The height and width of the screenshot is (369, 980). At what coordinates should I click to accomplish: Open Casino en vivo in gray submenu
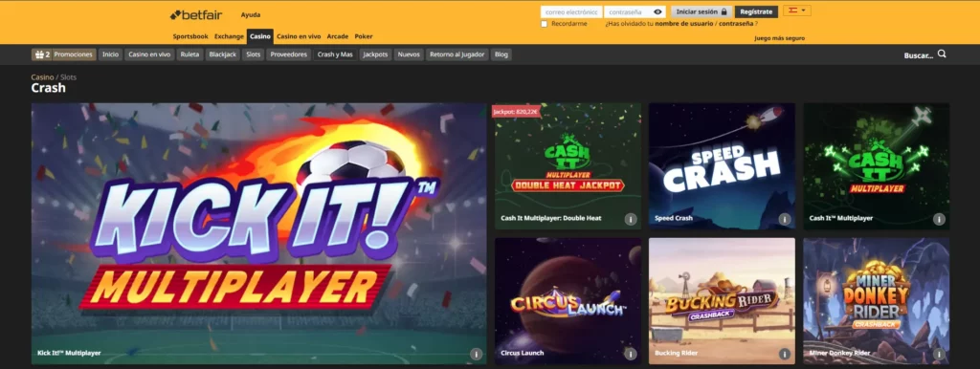[x=149, y=54]
